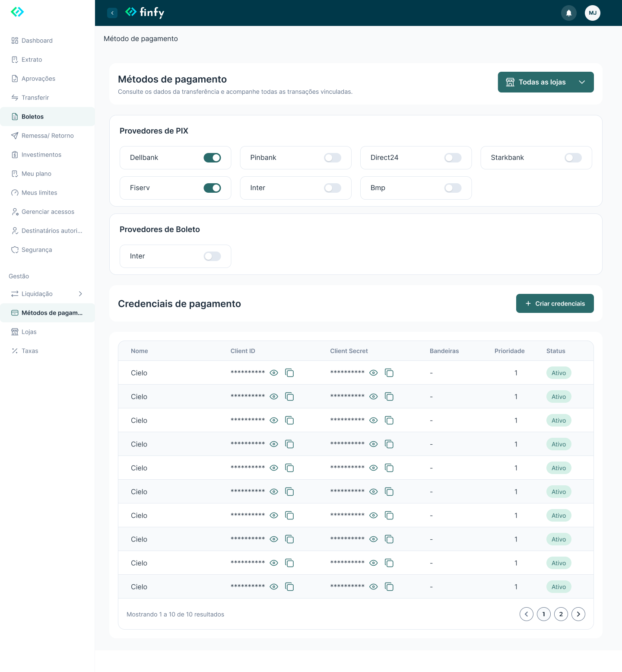Image resolution: width=622 pixels, height=672 pixels.
Task: Open Investimentos in the sidebar
Action: point(48,155)
